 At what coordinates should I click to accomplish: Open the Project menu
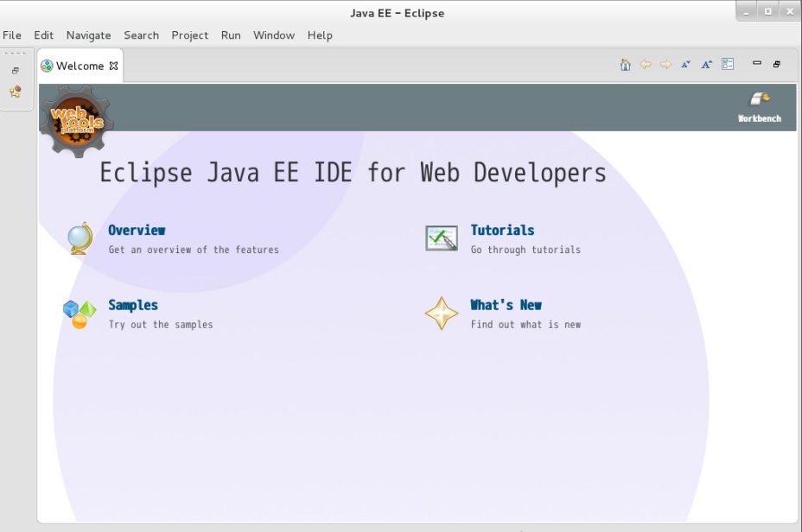click(x=189, y=35)
